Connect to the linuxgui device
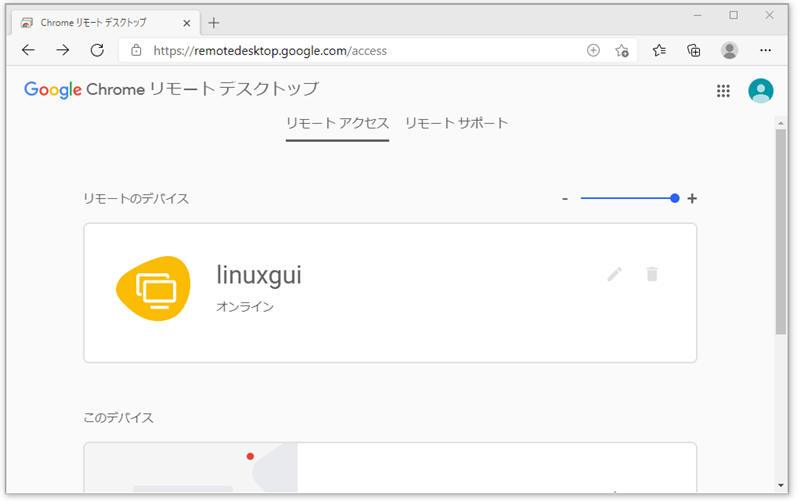This screenshot has height=501, width=800. tap(390, 293)
